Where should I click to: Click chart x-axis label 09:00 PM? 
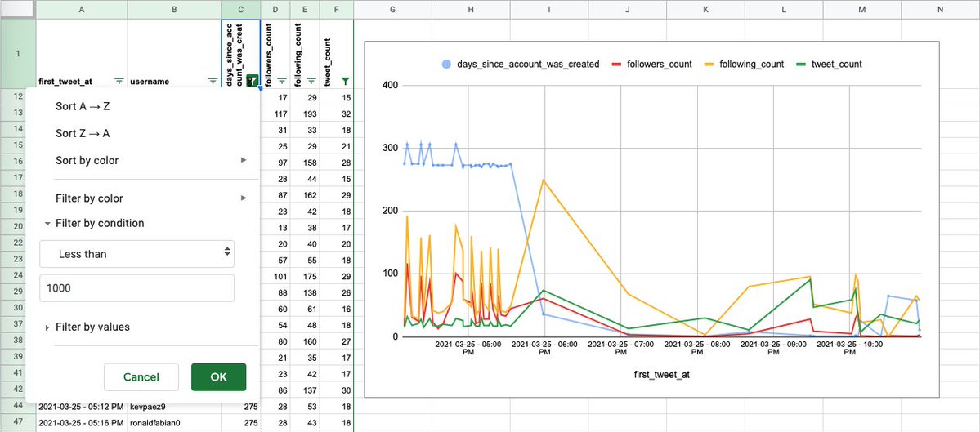click(x=774, y=348)
